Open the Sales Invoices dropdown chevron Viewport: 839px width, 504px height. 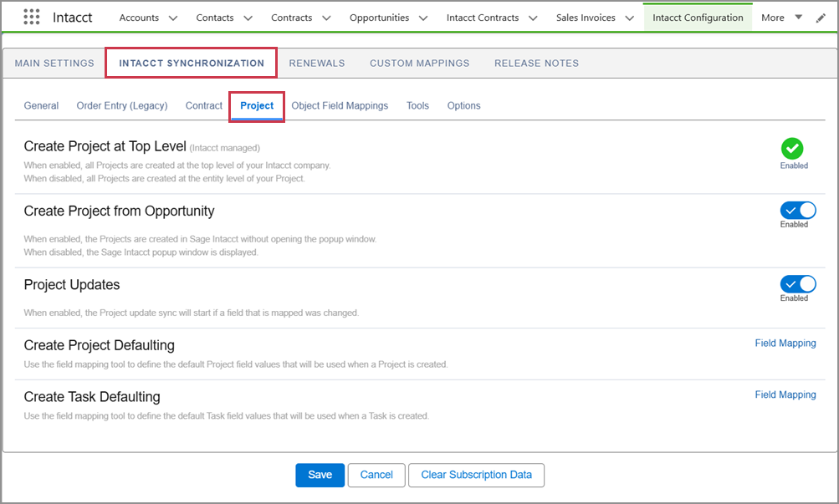628,18
